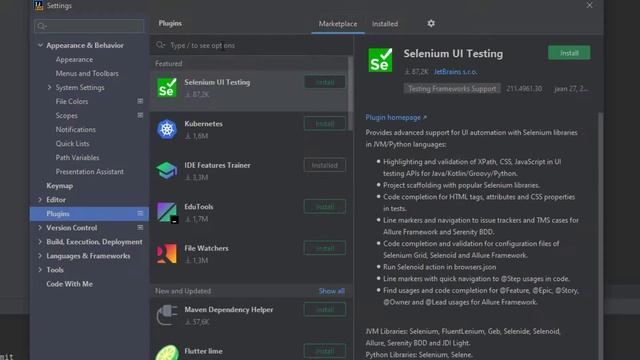Viewport: 640px width, 360px height.
Task: Open Presentation Assistant settings
Action: click(x=89, y=172)
